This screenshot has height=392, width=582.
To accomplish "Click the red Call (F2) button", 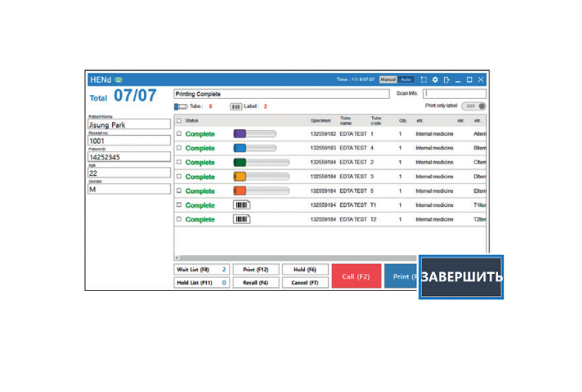I will [x=356, y=276].
